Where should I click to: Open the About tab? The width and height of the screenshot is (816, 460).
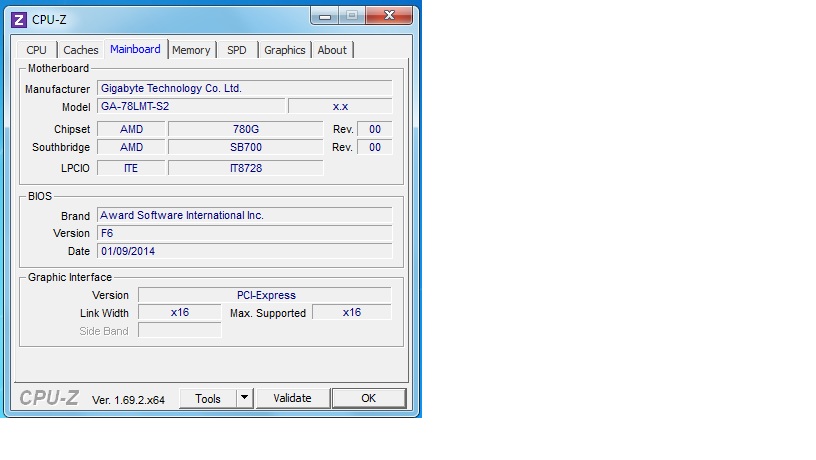tap(332, 50)
